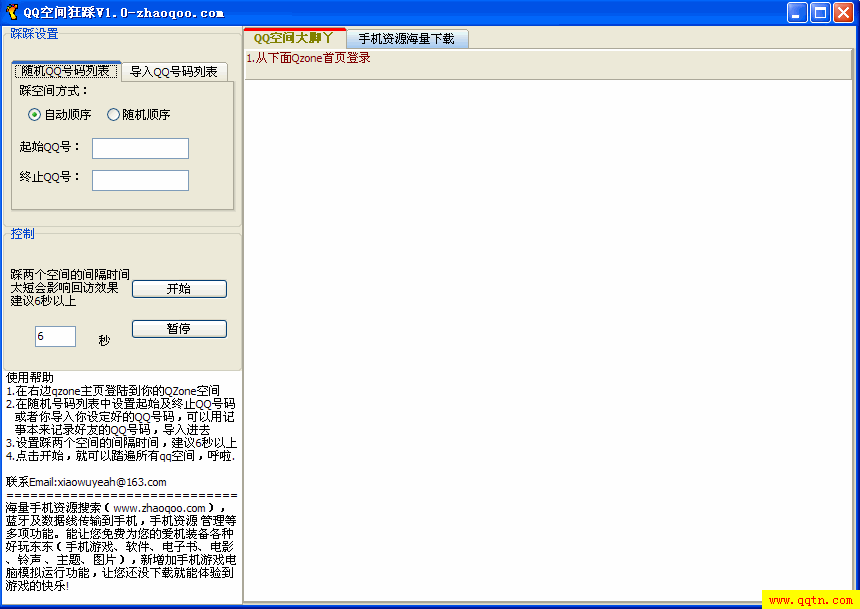Click the 起始QQ号 input field
The height and width of the screenshot is (609, 860).
[x=140, y=148]
